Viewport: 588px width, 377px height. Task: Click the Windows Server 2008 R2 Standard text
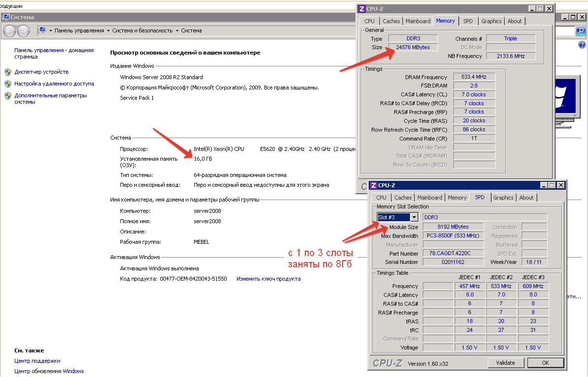click(161, 77)
